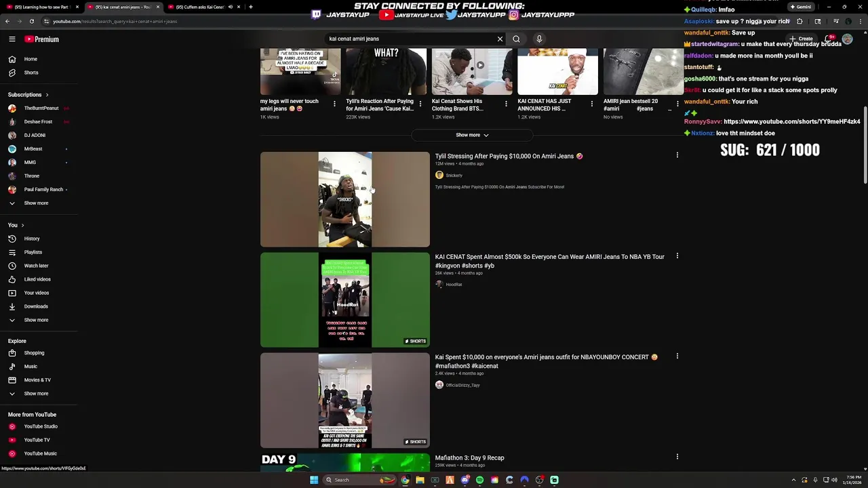Open Deshae Frost subscription channel
This screenshot has width=868, height=488.
coord(39,122)
